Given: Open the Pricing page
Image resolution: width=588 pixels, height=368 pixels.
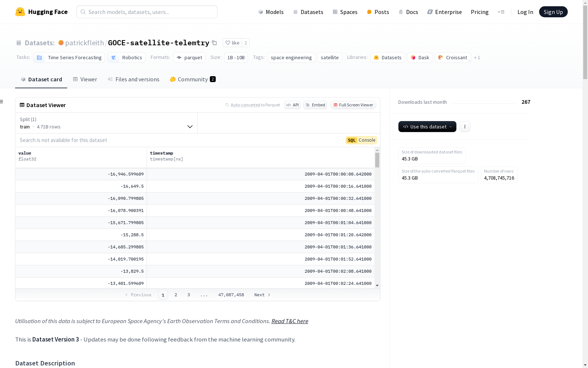Looking at the screenshot, I should click(480, 12).
